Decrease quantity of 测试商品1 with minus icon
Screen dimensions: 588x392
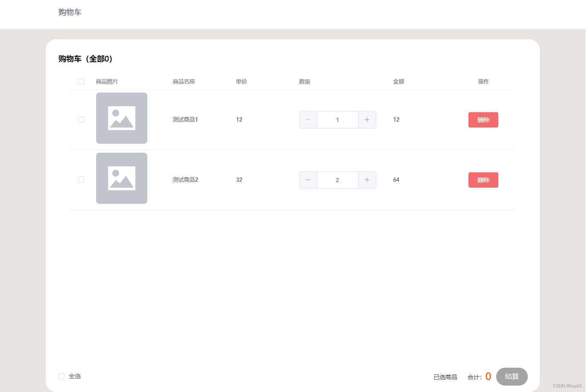point(308,120)
